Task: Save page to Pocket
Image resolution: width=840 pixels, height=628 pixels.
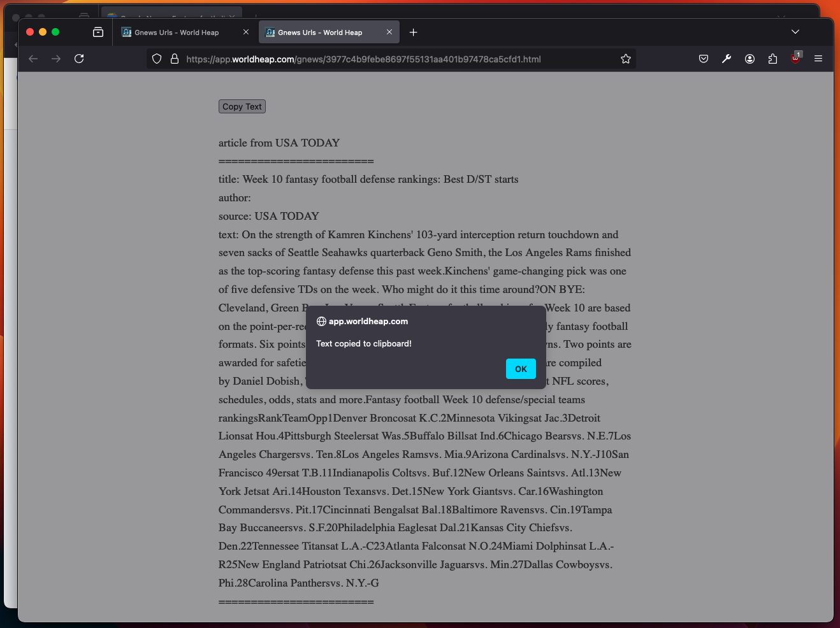Action: [x=704, y=59]
